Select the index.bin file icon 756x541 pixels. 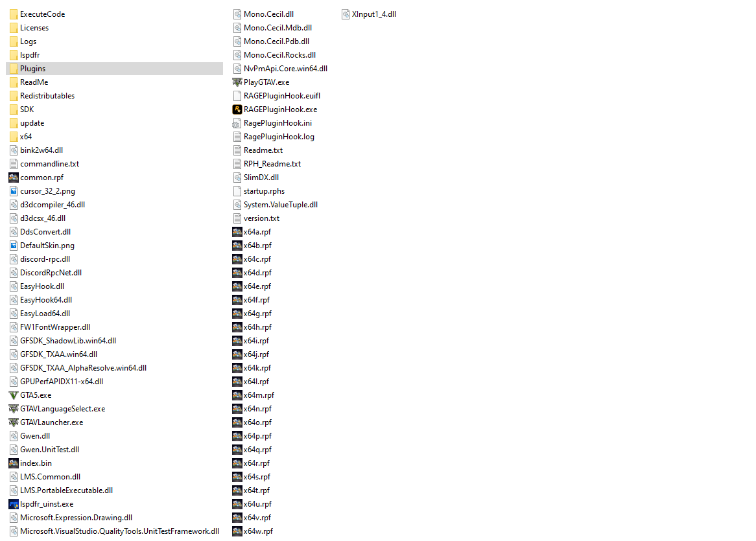(x=14, y=463)
